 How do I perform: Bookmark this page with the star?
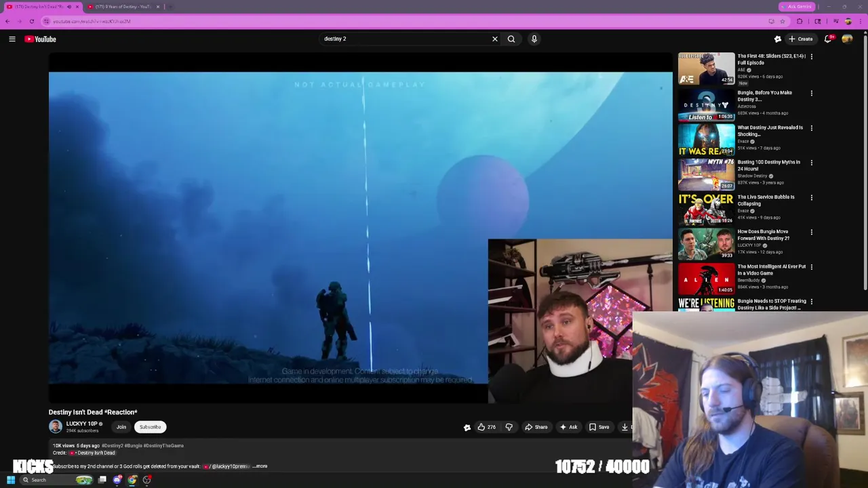click(x=783, y=21)
